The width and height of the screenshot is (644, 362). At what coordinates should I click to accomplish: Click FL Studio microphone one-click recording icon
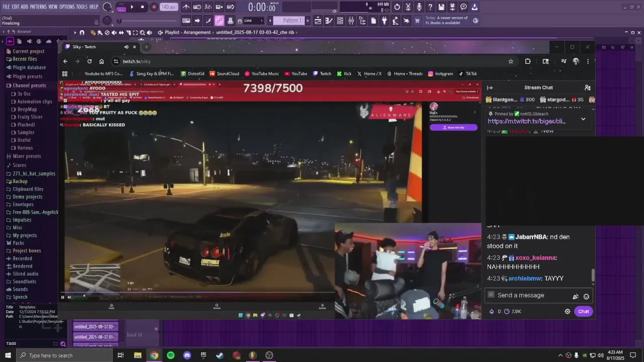pos(419,7)
